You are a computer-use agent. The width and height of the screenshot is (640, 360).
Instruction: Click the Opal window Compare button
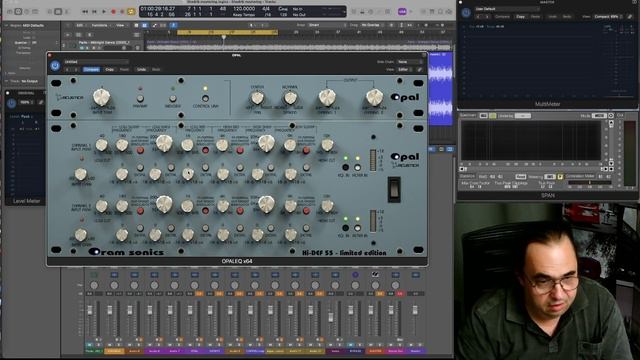(91, 69)
